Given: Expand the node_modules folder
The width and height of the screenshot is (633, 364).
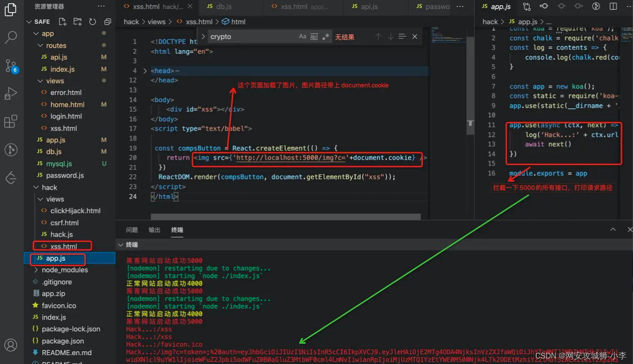Looking at the screenshot, I should 36,270.
